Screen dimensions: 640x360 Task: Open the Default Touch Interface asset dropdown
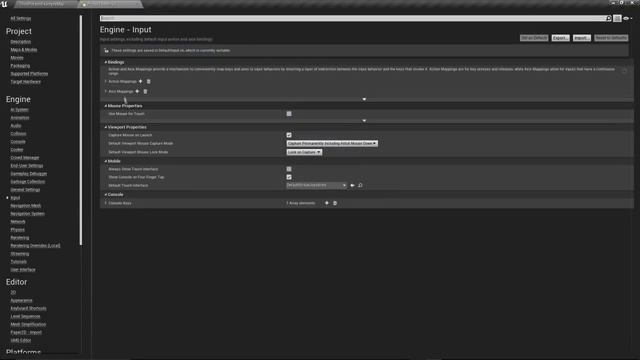coord(316,185)
